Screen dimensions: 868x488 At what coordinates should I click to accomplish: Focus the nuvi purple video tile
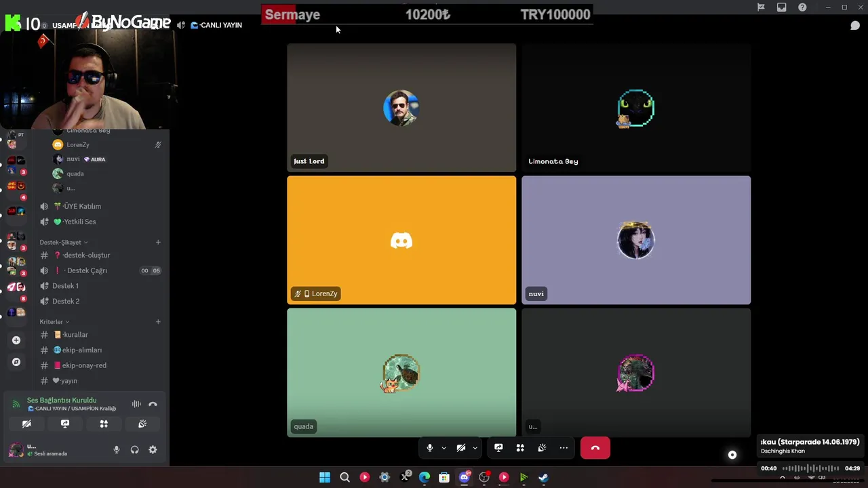[636, 240]
